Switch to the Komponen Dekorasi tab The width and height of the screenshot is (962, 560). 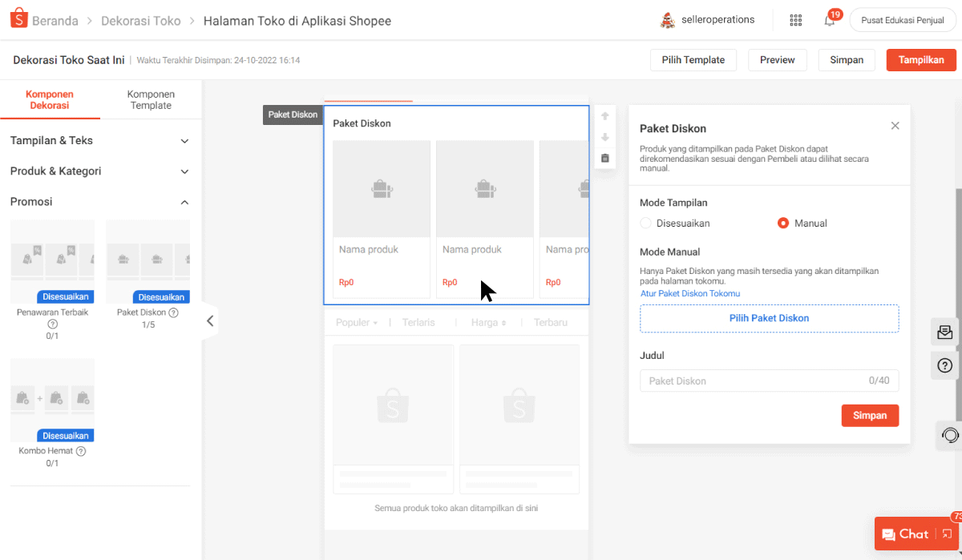tap(49, 100)
